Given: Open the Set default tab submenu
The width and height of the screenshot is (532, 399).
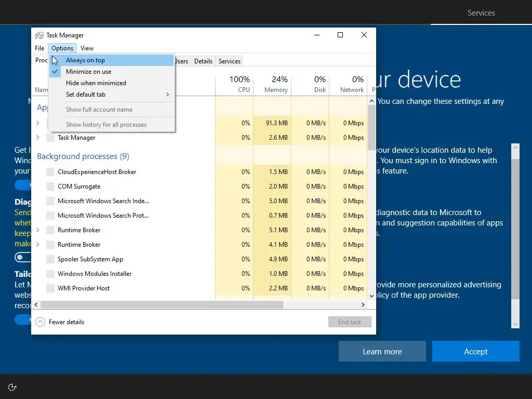Looking at the screenshot, I should [x=112, y=95].
